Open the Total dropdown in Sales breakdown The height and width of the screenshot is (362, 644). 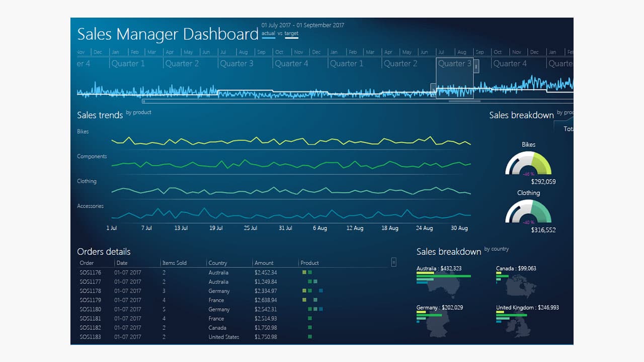pyautogui.click(x=569, y=129)
